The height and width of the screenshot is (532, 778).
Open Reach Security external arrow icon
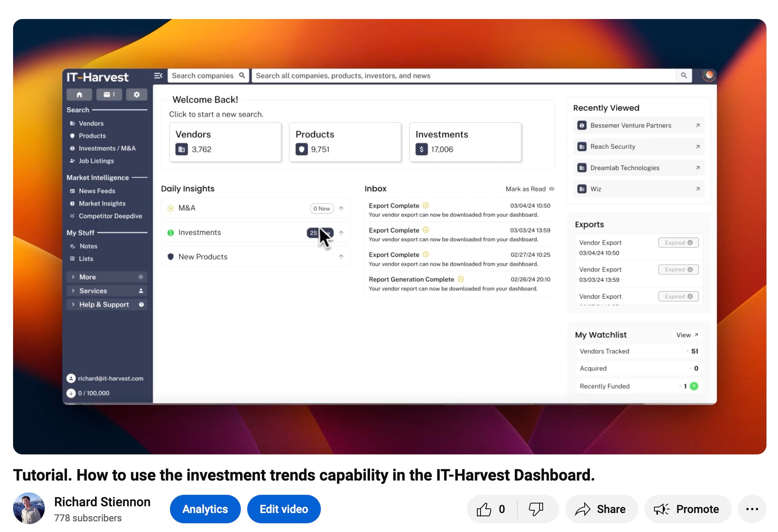tap(698, 146)
